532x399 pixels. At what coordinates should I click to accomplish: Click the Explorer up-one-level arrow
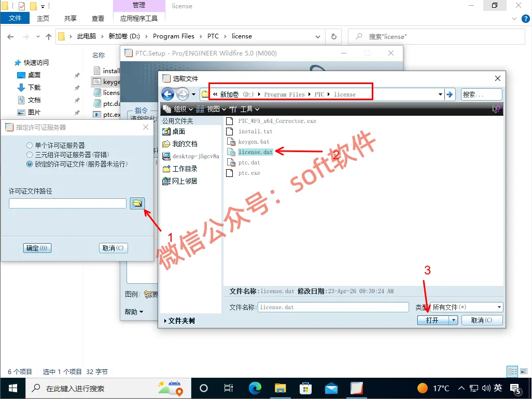(49, 37)
